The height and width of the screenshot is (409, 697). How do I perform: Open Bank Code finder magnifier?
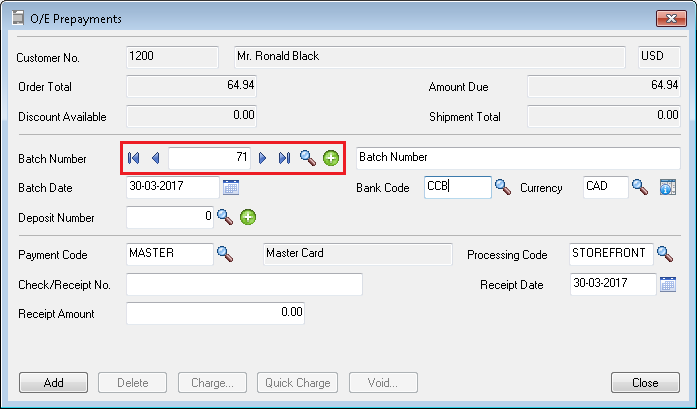(503, 187)
